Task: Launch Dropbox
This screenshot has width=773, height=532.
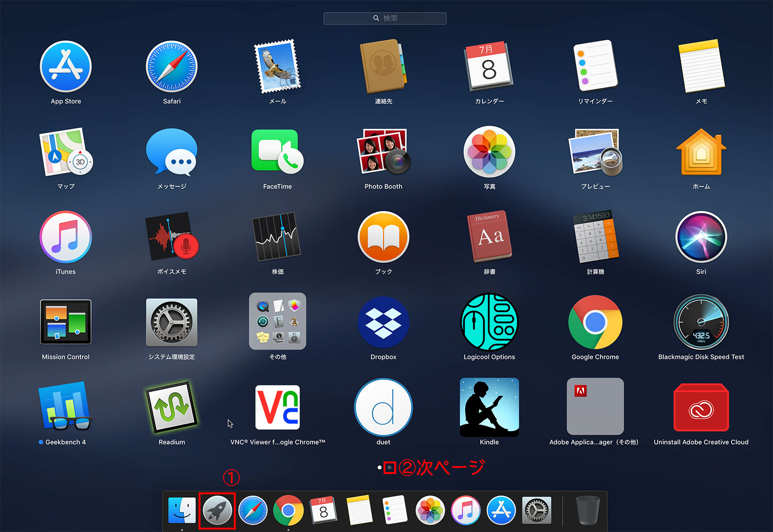Action: 383,322
